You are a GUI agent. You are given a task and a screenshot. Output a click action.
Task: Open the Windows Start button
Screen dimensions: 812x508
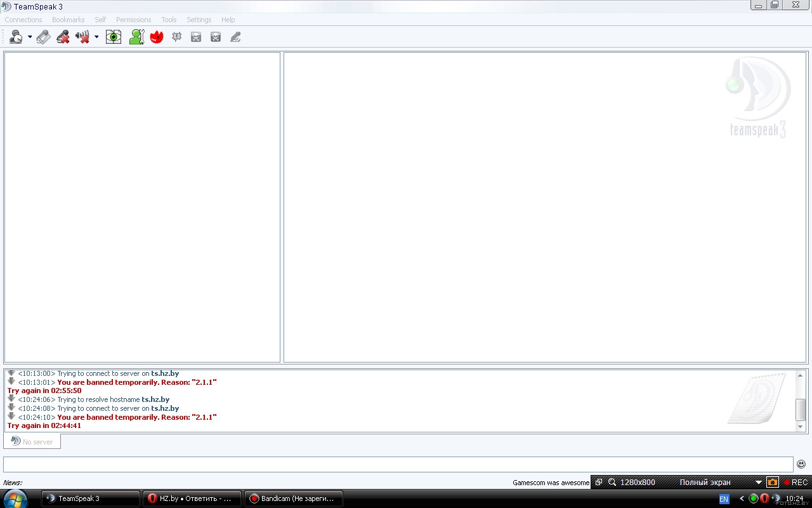(x=15, y=498)
